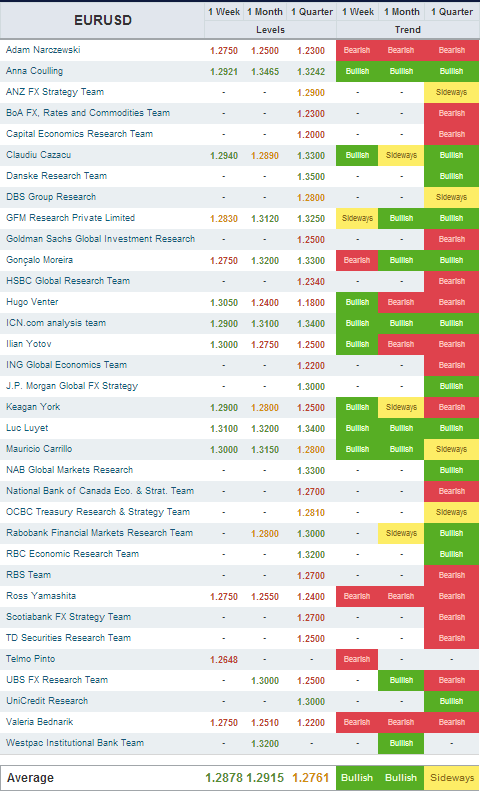Screen dimensions: 480x793
Task: Click Keagan York's Sideways monthly trend cell
Action: pyautogui.click(x=401, y=407)
